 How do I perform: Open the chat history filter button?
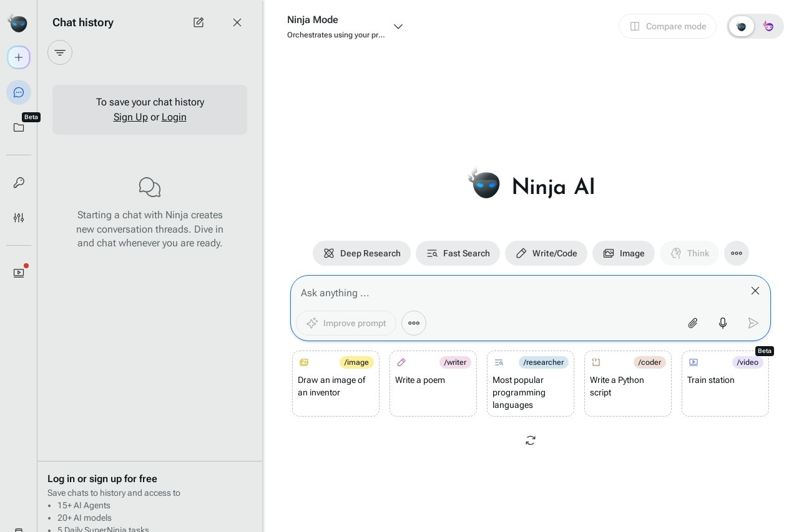(x=60, y=52)
